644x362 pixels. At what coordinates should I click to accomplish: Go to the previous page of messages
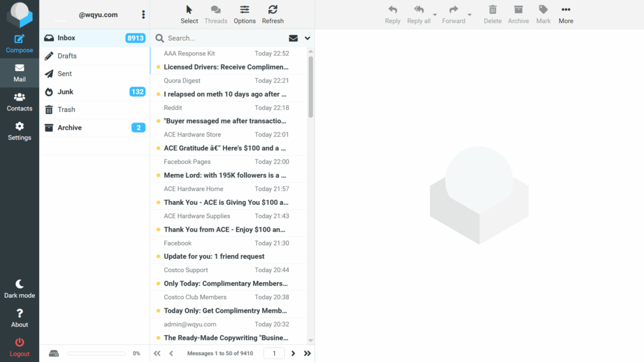tap(171, 353)
